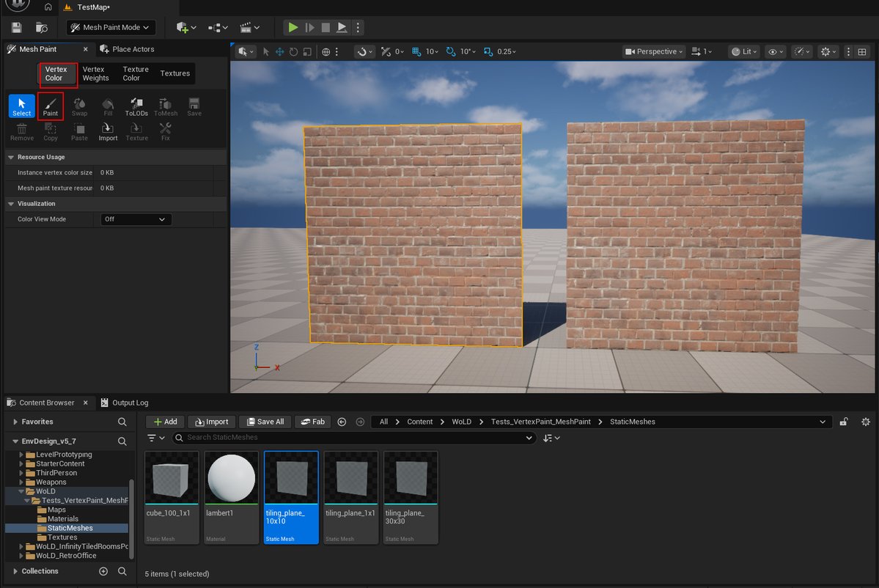Collapse the Visualization section
Screen dimensions: 879x588
tap(11, 204)
